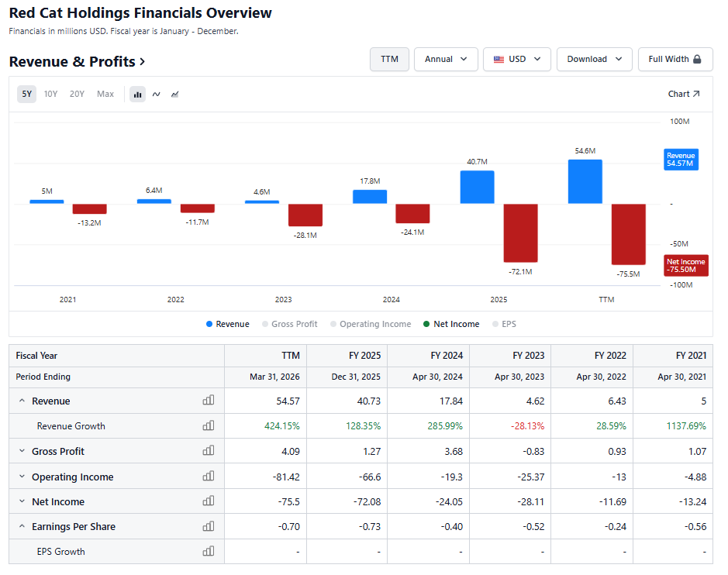Viewport: 728px width, 575px height.
Task: Click the 2024 revenue bar 17.8M
Action: (370, 197)
